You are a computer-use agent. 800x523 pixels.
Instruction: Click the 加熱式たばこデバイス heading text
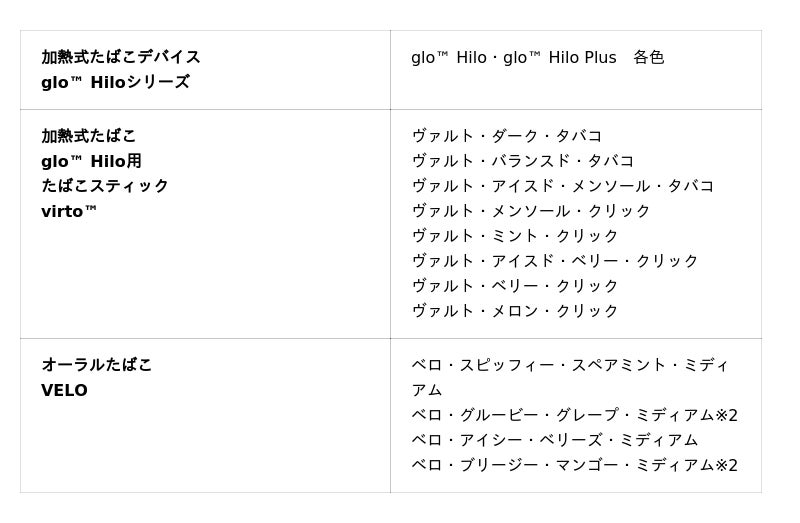pyautogui.click(x=121, y=57)
